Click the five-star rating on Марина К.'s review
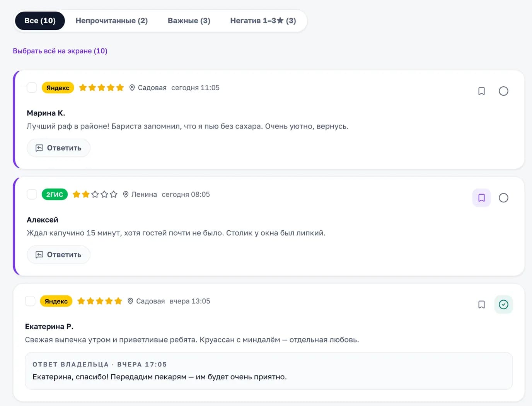 coord(101,88)
